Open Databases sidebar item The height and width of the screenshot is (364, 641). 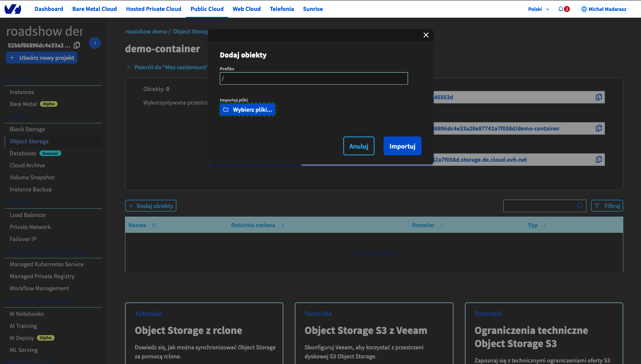click(35, 153)
